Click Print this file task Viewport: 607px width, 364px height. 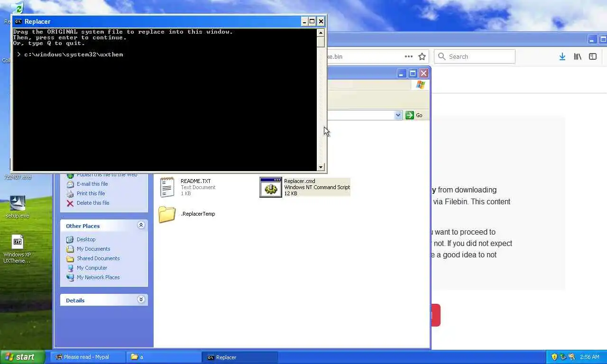91,193
